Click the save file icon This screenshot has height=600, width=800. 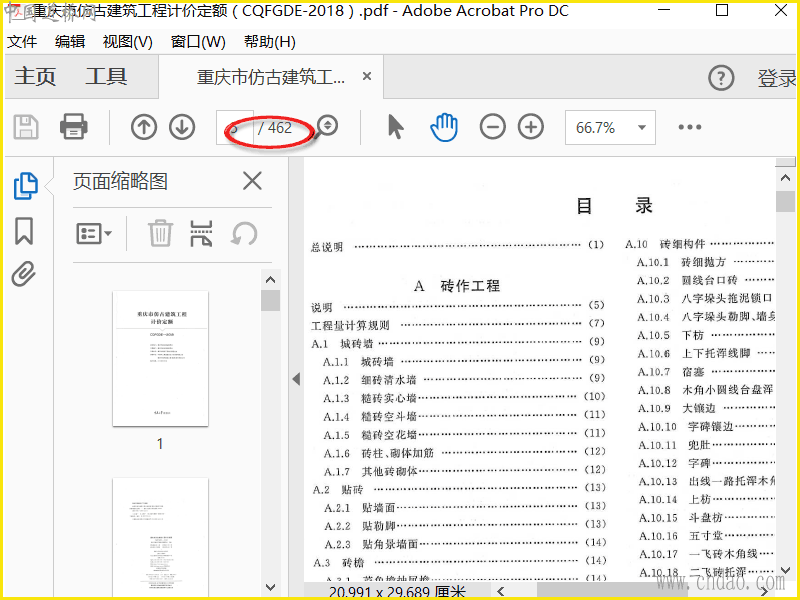pos(26,127)
